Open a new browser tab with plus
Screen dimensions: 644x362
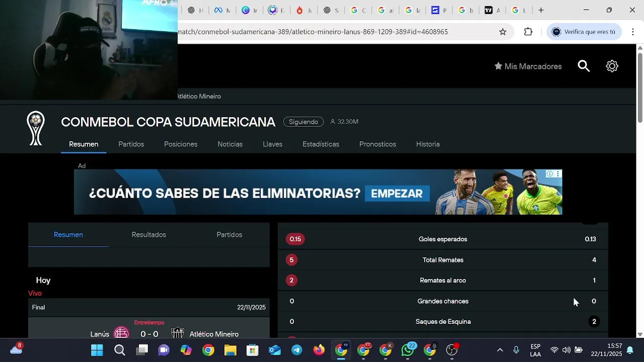pyautogui.click(x=541, y=10)
